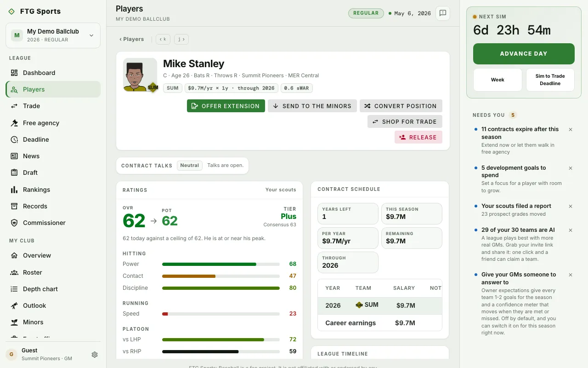Image resolution: width=588 pixels, height=368 pixels.
Task: Open Free agency in the sidebar
Action: [x=53, y=123]
